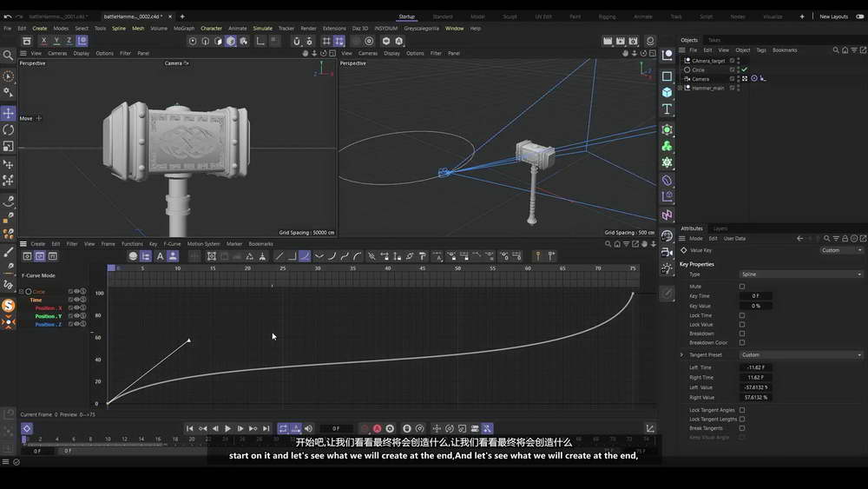The image size is (868, 489).
Task: Open the timeline Functions menu
Action: (132, 244)
